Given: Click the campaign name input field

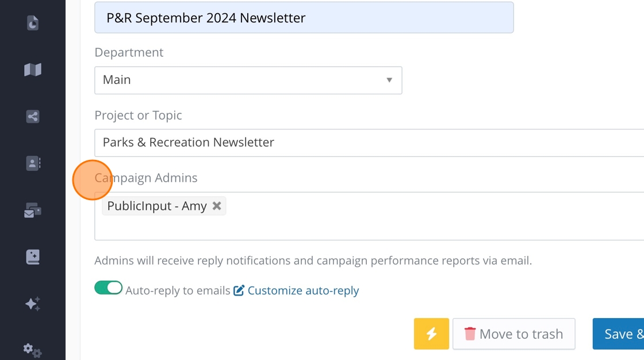Looking at the screenshot, I should click(x=304, y=18).
